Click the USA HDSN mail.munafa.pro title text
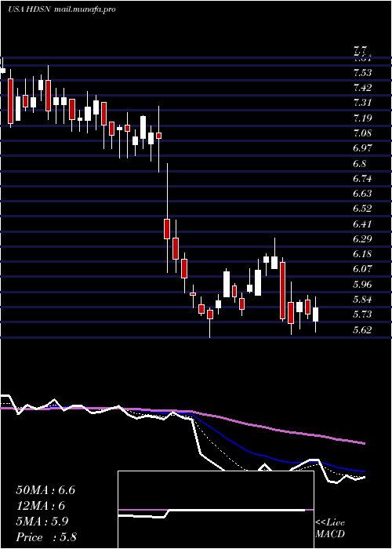This screenshot has width=392, height=549. [x=62, y=9]
